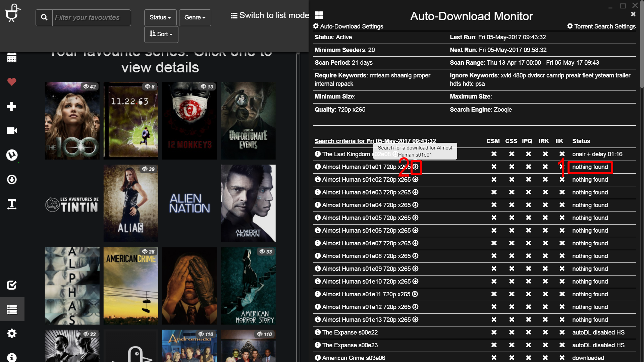The height and width of the screenshot is (362, 644).
Task: Click the IRK column header
Action: [x=544, y=141]
